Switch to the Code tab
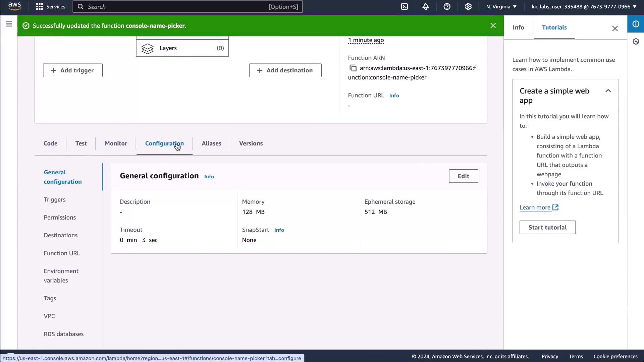 click(x=50, y=143)
